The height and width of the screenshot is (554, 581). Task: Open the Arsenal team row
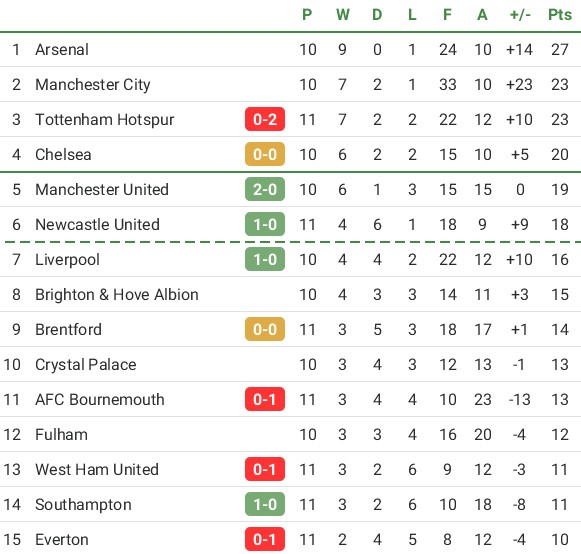click(x=290, y=50)
